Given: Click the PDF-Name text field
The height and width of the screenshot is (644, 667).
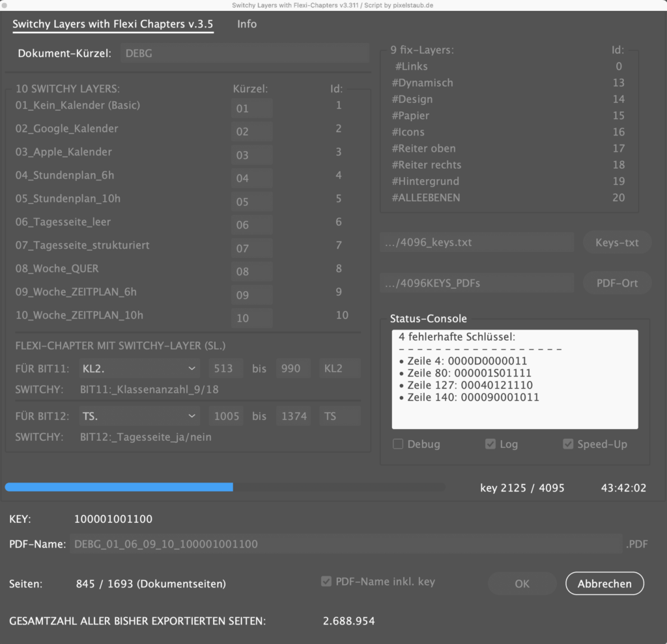Looking at the screenshot, I should pyautogui.click(x=345, y=544).
